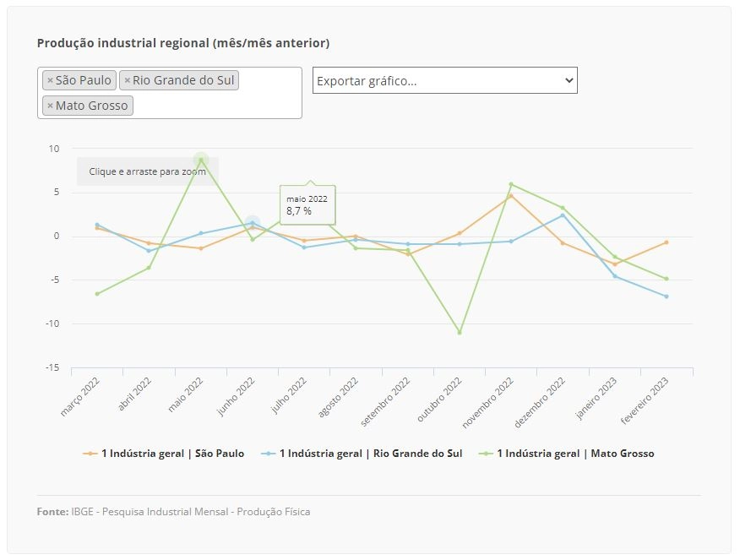Screen dimensions: 740x560
Task: Select São Paulo novembro 2022 data point
Action: click(511, 196)
